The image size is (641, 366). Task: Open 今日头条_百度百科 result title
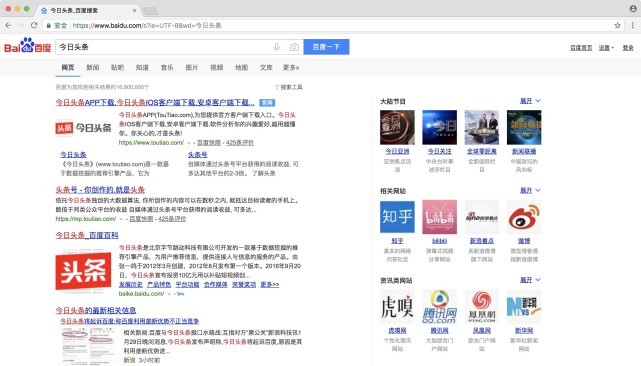click(87, 236)
